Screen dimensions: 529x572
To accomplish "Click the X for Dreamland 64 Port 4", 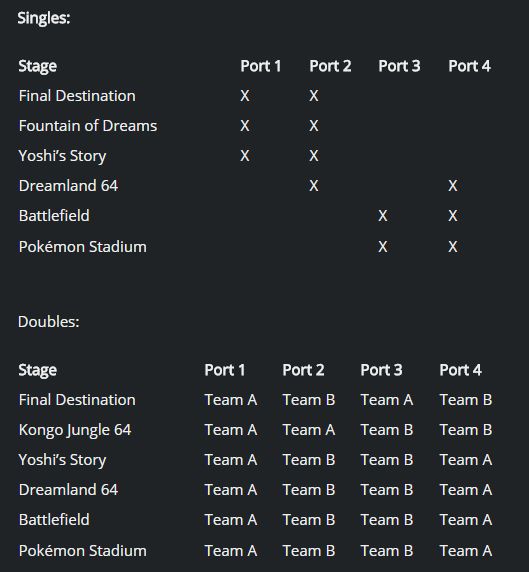I will click(x=453, y=186).
